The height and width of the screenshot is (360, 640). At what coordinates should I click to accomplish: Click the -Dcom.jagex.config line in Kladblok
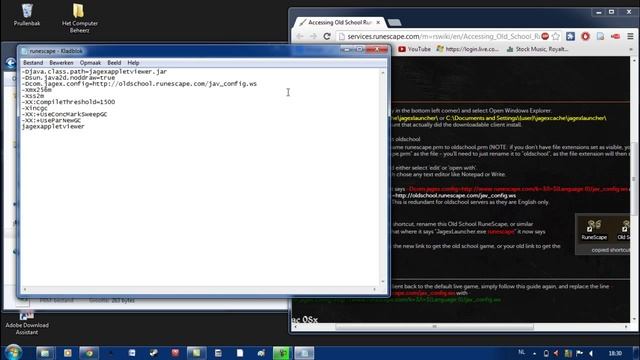click(x=139, y=84)
